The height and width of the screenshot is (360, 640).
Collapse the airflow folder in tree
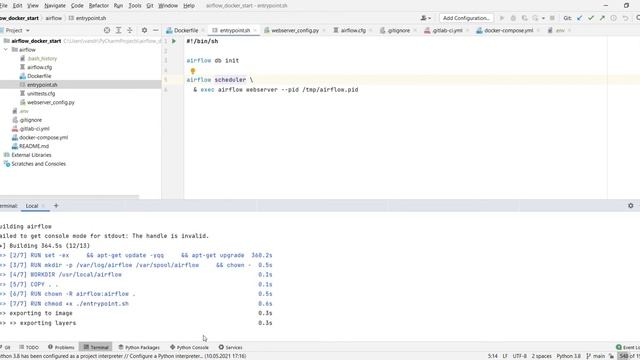point(6,50)
